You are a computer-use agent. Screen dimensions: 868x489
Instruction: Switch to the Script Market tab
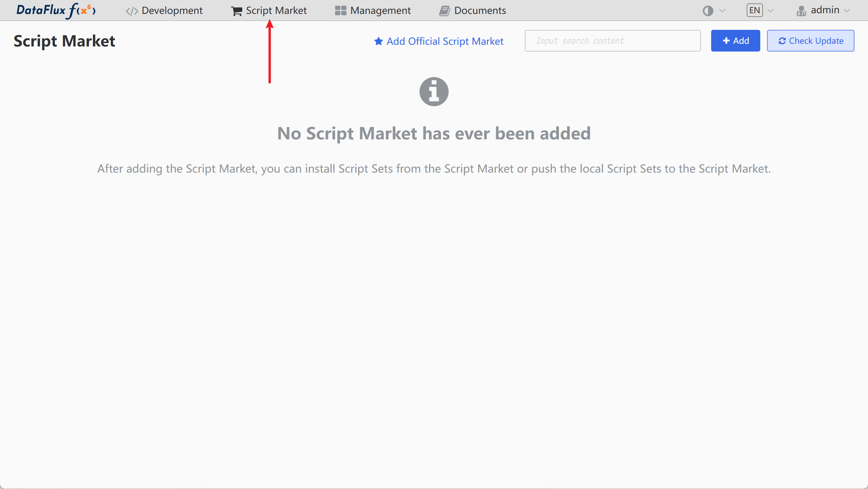click(276, 11)
